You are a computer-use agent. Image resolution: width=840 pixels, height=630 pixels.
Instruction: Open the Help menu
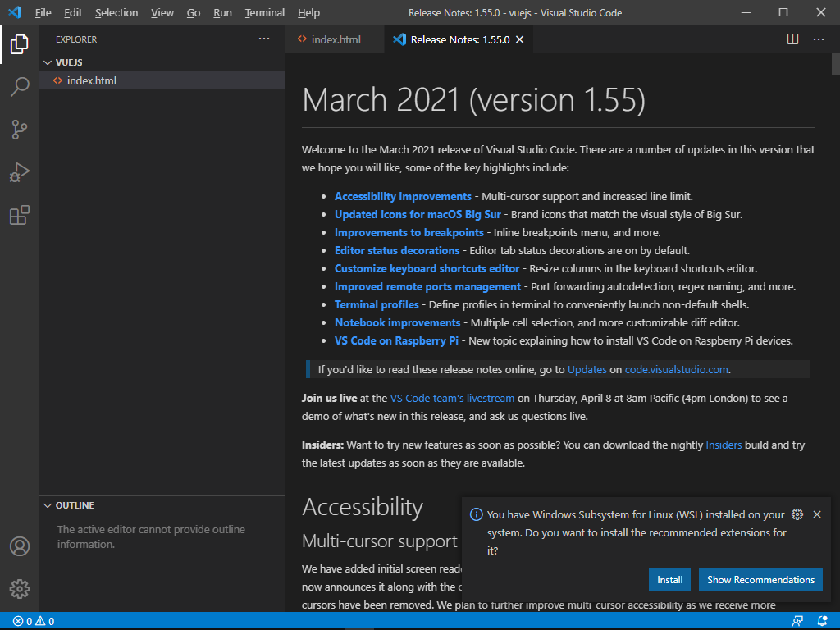(308, 12)
